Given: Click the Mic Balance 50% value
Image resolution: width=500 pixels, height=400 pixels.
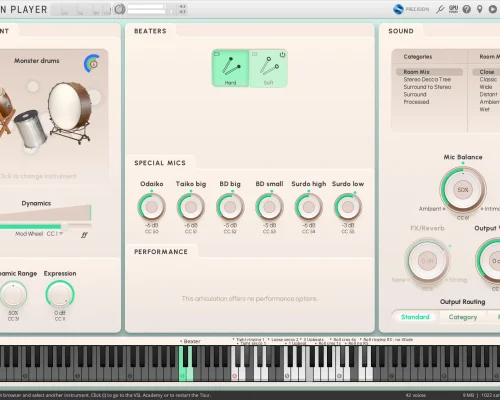Looking at the screenshot, I should coord(463,190).
